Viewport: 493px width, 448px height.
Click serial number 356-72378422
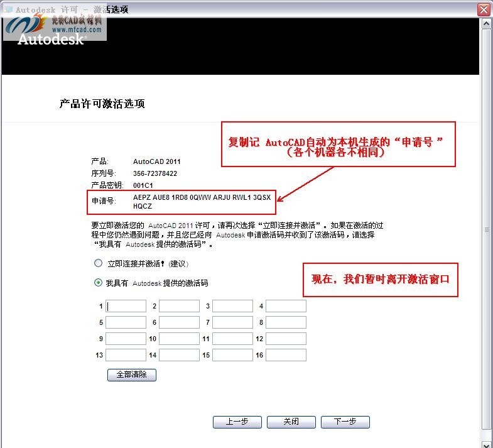pos(155,173)
